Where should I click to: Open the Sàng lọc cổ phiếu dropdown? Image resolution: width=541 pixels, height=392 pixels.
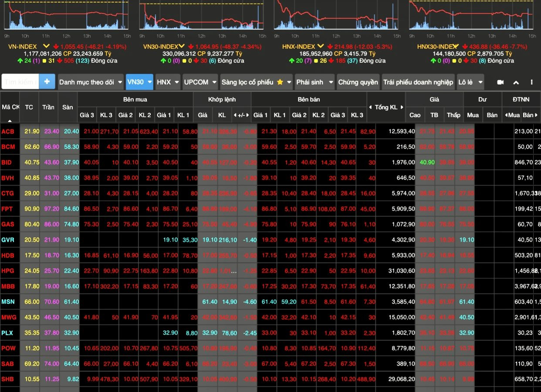point(256,82)
